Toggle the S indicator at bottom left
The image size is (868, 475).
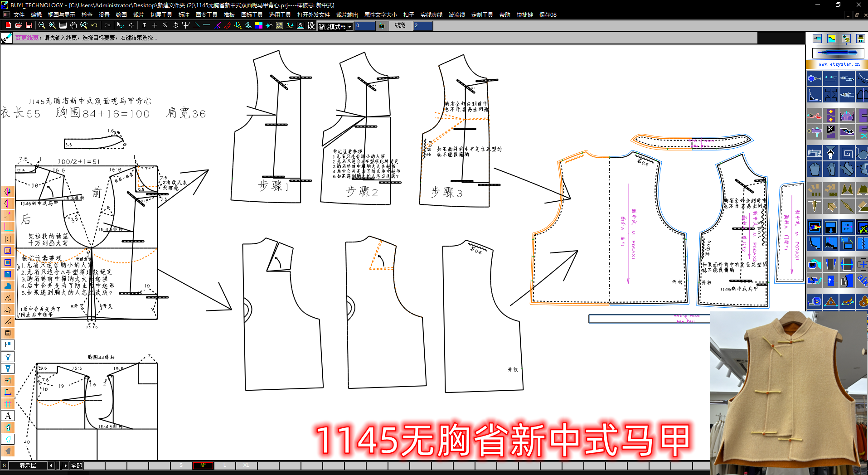pos(4,465)
